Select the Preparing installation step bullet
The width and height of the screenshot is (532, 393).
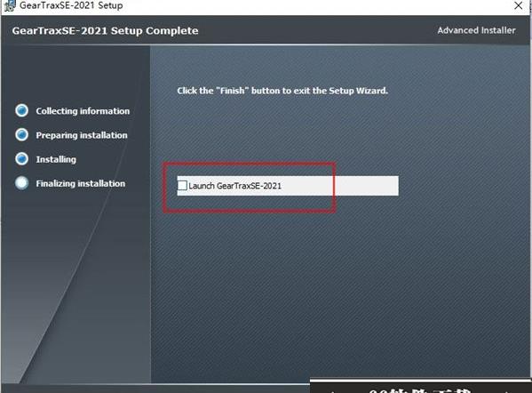tap(22, 134)
